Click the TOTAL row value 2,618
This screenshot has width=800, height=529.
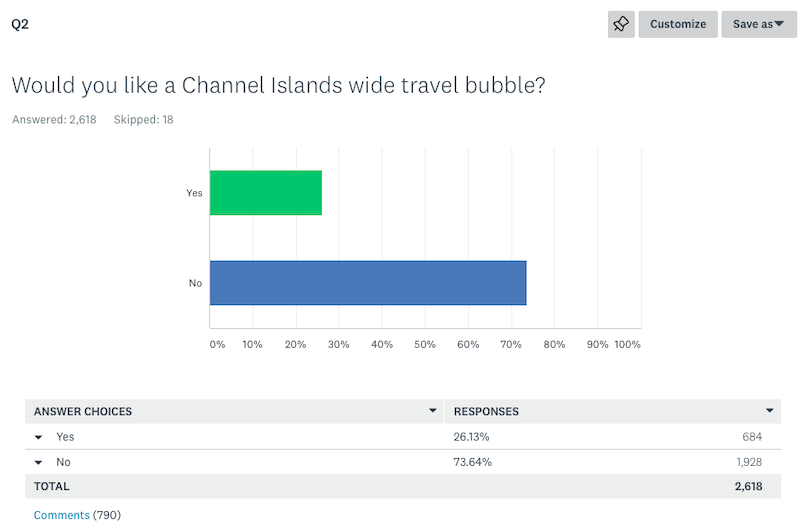[748, 486]
